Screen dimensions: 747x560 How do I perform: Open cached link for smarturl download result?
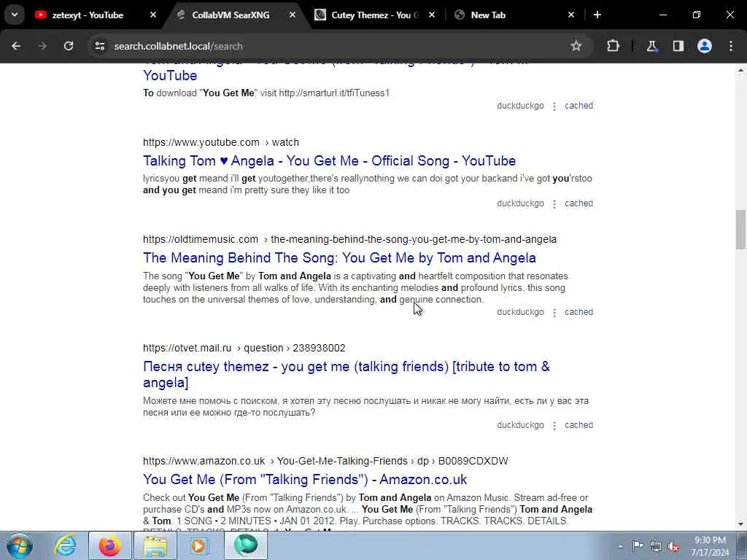578,106
